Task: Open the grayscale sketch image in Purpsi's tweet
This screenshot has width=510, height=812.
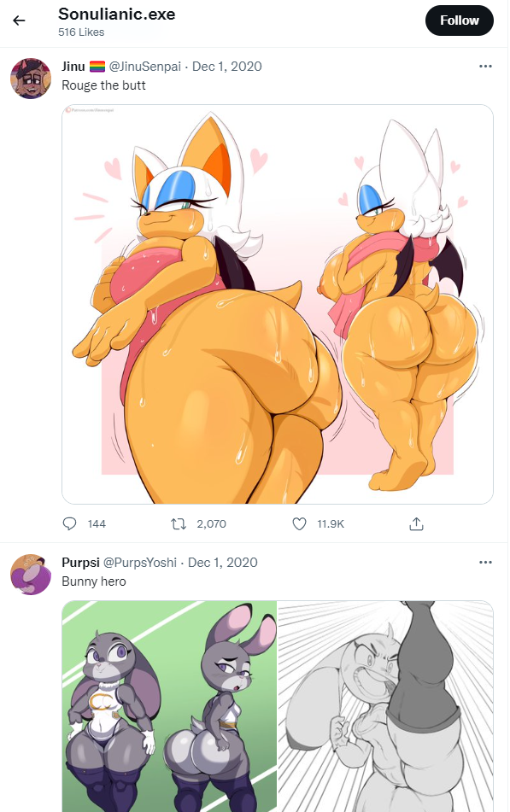Action: (x=385, y=706)
